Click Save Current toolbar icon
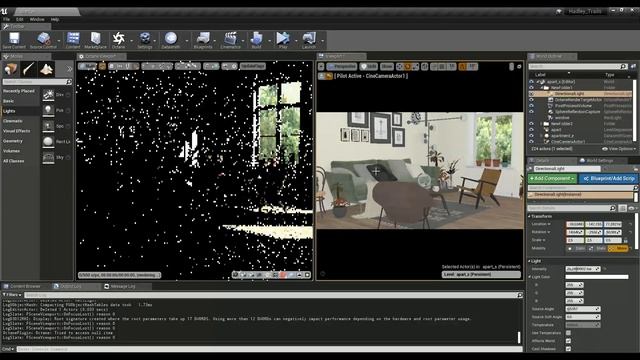Image resolution: width=640 pixels, height=360 pixels. click(x=14, y=39)
